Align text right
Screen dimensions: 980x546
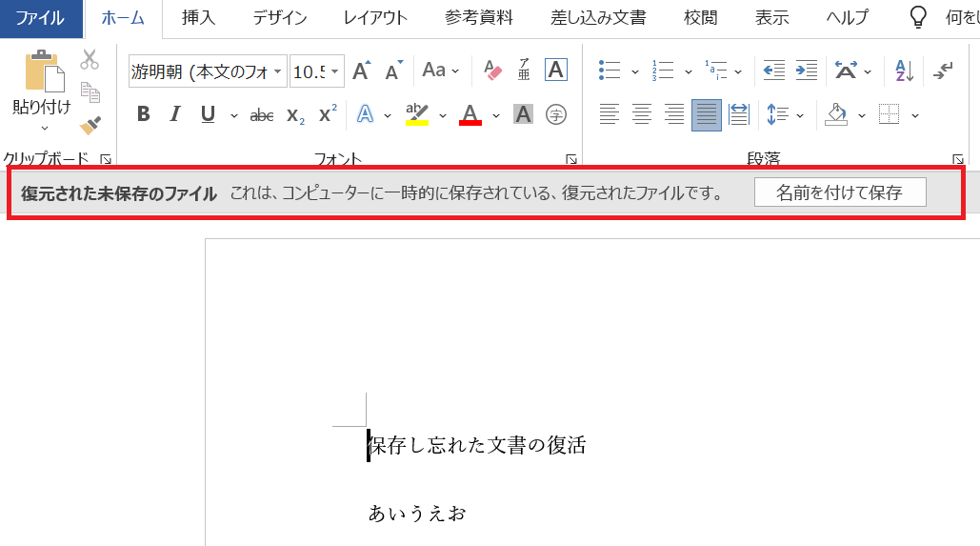point(674,114)
